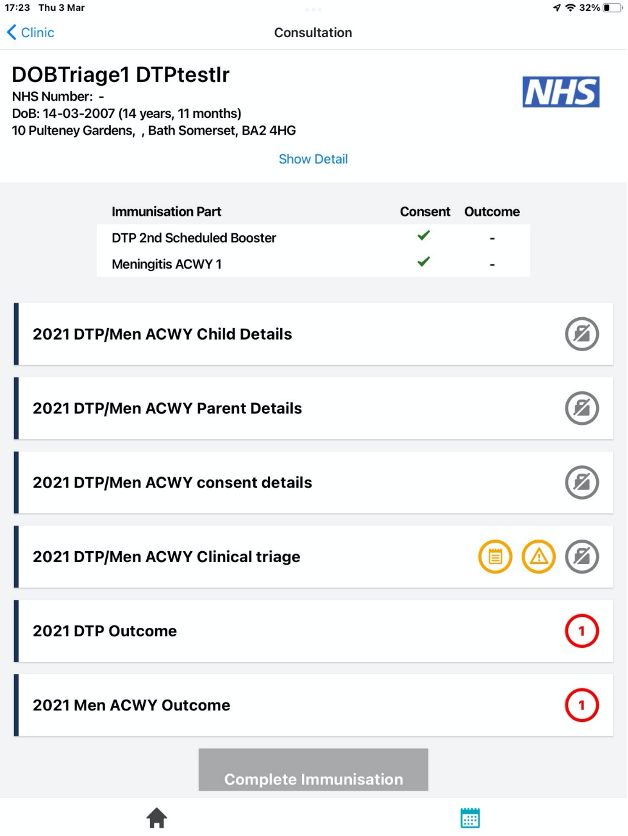Click the DTP 2nd Scheduled Booster consent checkmark
Viewport: 628px width, 836px height.
point(424,236)
